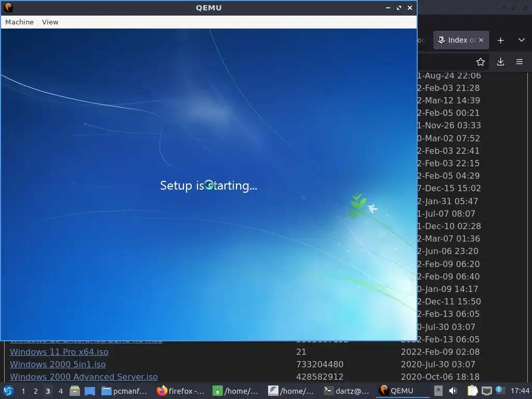Switch to pcmanfm window in taskbar
Screen dimensions: 532x399
point(124,391)
